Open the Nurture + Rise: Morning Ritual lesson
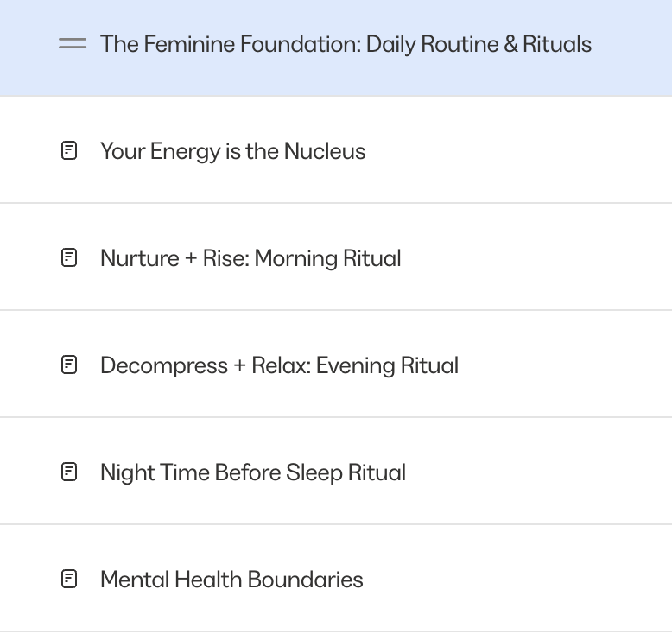Viewport: 672px width, 634px height. click(250, 258)
